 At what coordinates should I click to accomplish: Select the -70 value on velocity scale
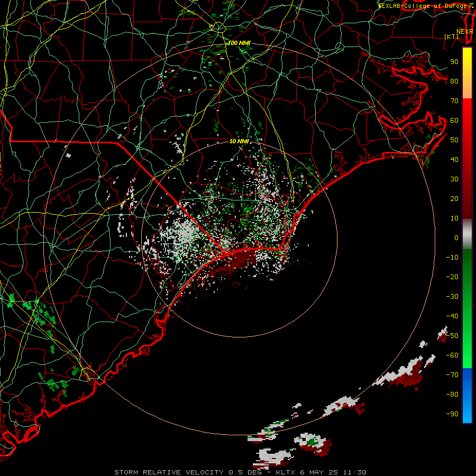(452, 375)
